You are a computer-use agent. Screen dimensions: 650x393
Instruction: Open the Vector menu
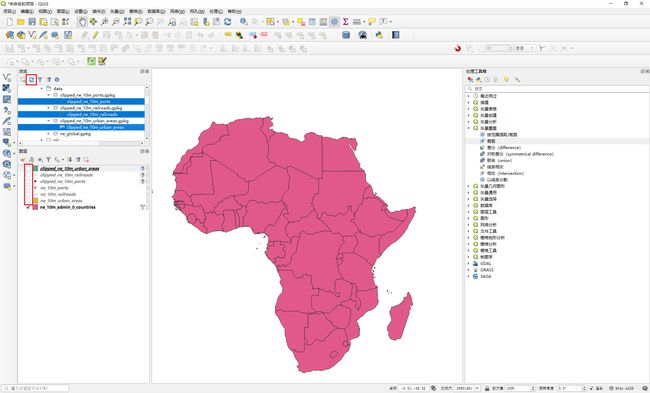118,12
